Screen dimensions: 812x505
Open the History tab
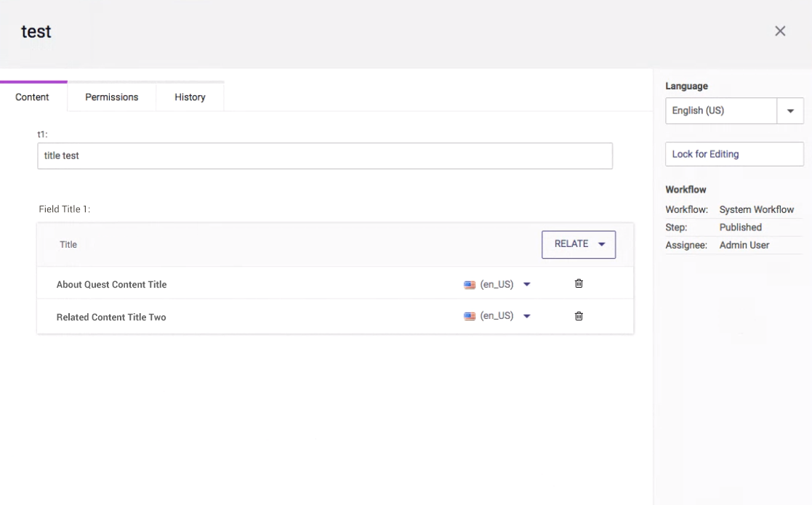click(x=190, y=97)
